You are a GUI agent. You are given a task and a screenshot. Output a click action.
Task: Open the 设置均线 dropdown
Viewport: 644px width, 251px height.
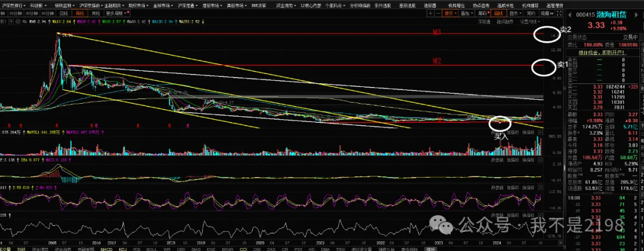tap(530, 22)
